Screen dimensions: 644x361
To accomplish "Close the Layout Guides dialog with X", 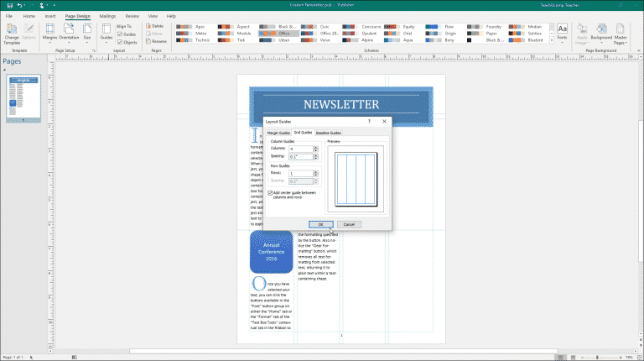I will pos(384,121).
